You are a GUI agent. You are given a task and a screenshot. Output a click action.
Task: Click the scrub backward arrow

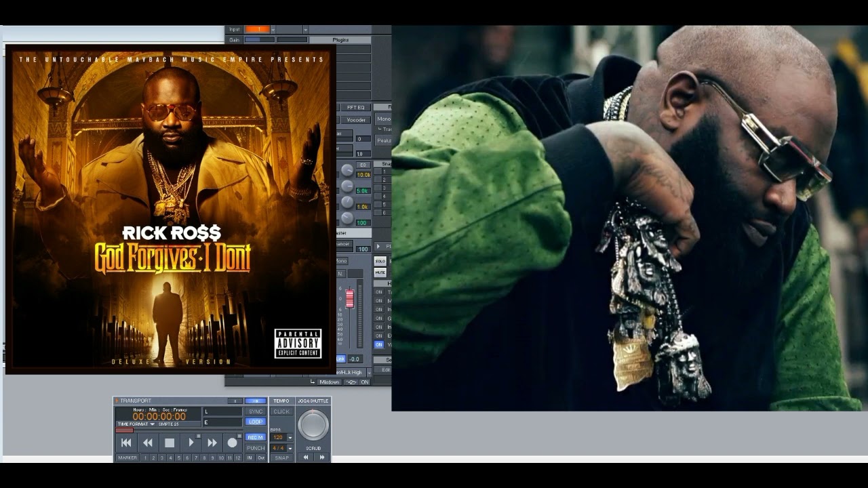tap(306, 457)
